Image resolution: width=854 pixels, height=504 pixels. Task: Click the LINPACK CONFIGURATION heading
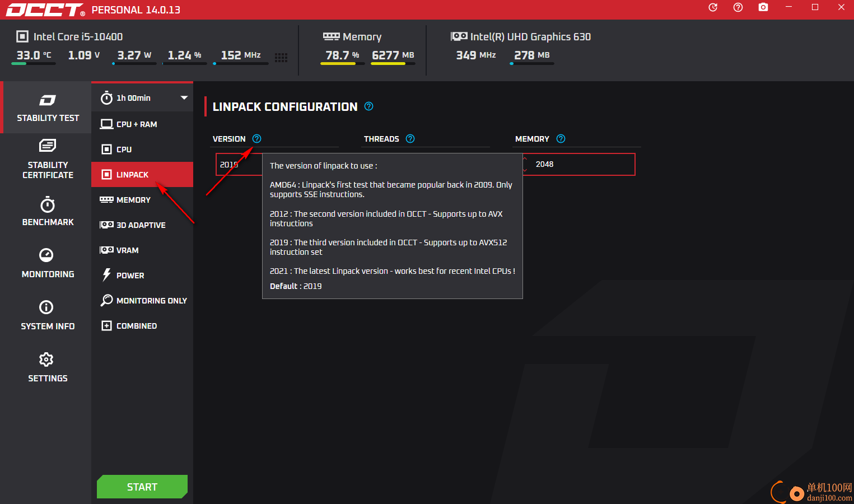point(285,107)
